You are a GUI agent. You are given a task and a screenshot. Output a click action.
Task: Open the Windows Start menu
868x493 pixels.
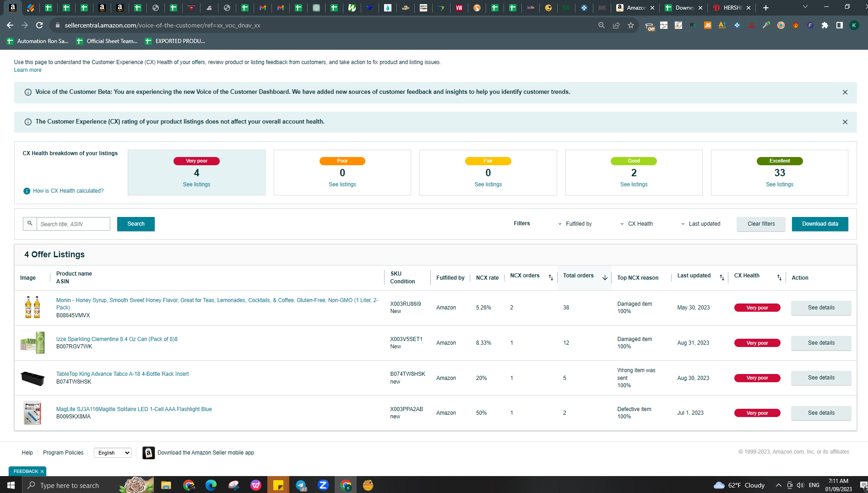(x=11, y=485)
